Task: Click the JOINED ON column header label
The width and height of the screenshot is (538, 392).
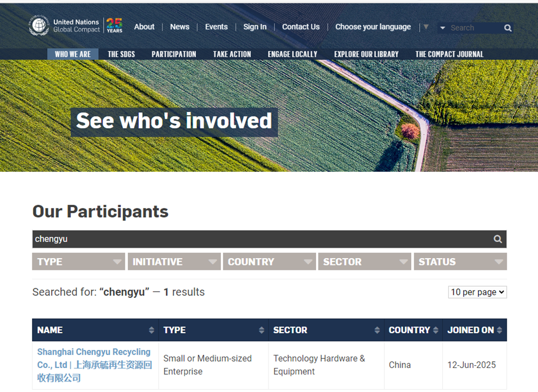Action: pos(470,330)
